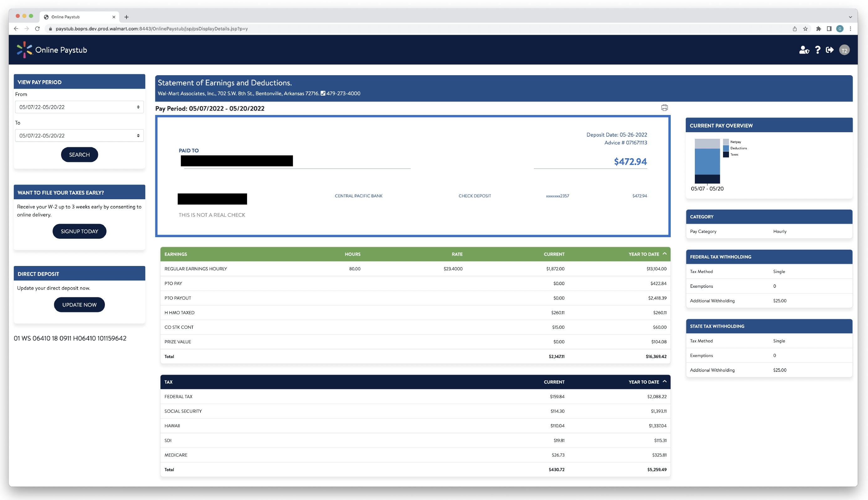Select the Online Paystub browser tab
The image size is (868, 500).
pyautogui.click(x=79, y=17)
